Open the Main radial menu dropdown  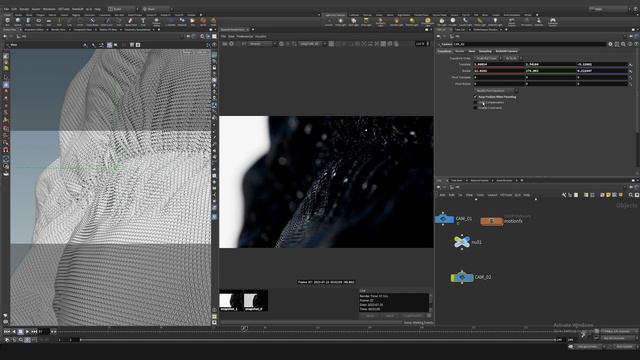click(x=157, y=9)
